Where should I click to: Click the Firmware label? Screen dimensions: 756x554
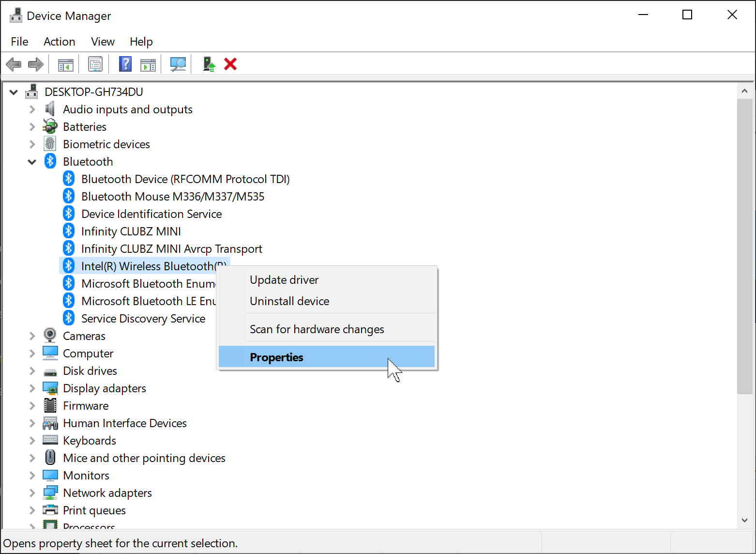click(x=86, y=406)
